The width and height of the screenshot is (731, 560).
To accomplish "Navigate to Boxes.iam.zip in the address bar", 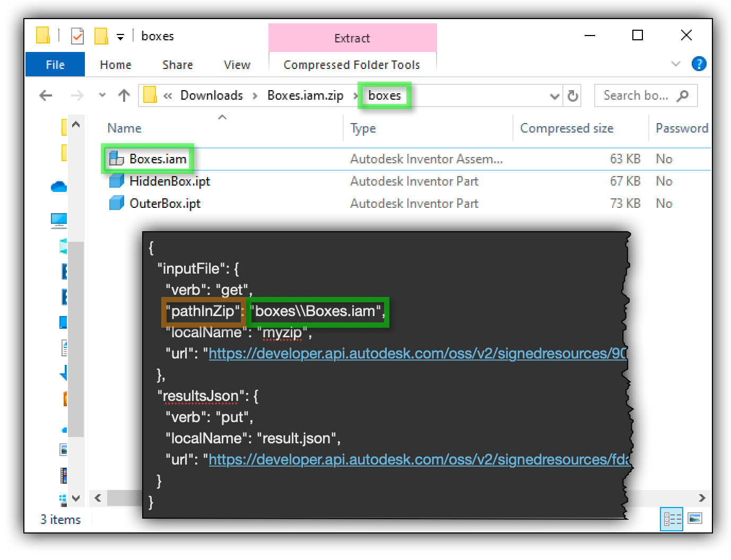I will pos(305,95).
